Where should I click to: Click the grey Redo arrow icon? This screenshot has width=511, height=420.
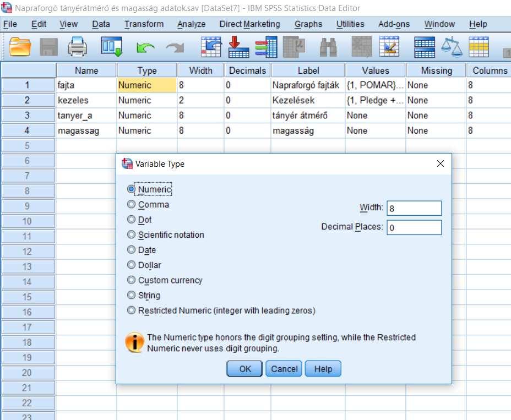point(175,48)
